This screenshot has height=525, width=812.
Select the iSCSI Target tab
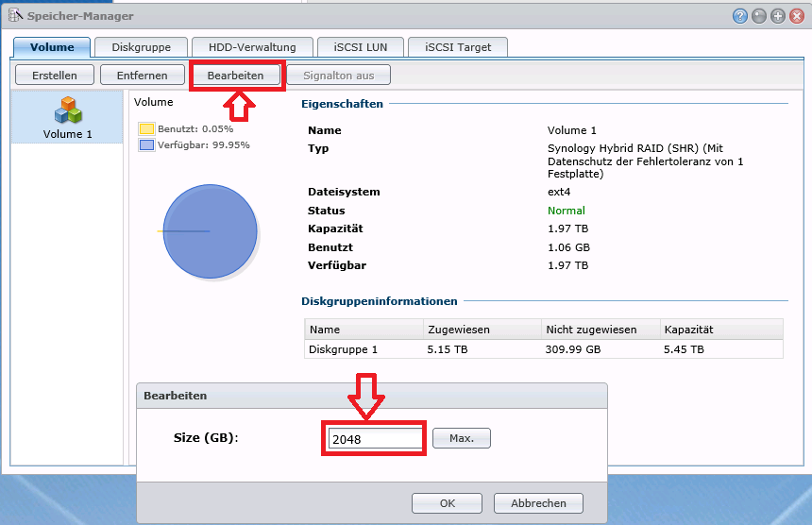pos(459,47)
